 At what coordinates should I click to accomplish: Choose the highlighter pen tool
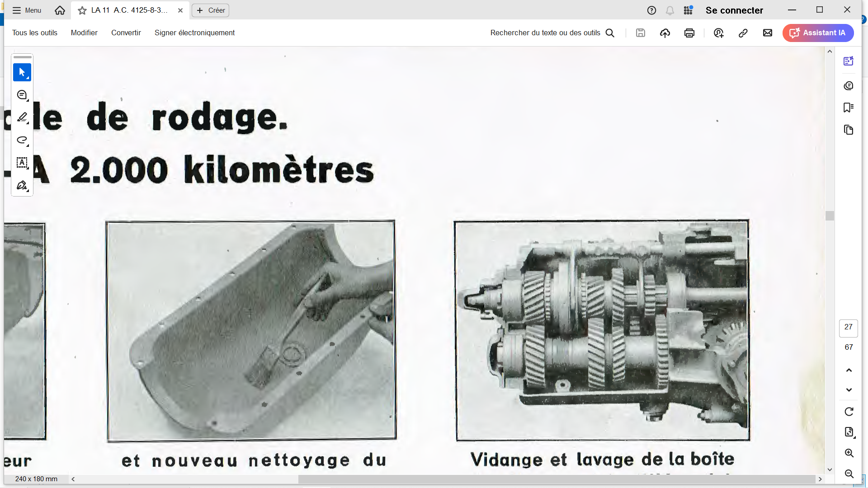coord(22,117)
